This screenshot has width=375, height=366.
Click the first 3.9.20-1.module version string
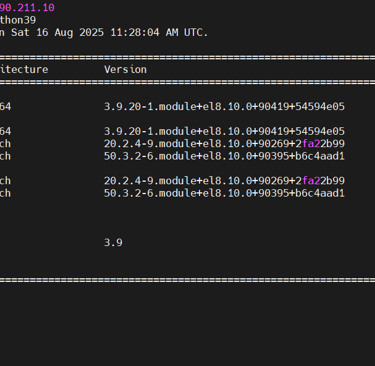pos(224,106)
